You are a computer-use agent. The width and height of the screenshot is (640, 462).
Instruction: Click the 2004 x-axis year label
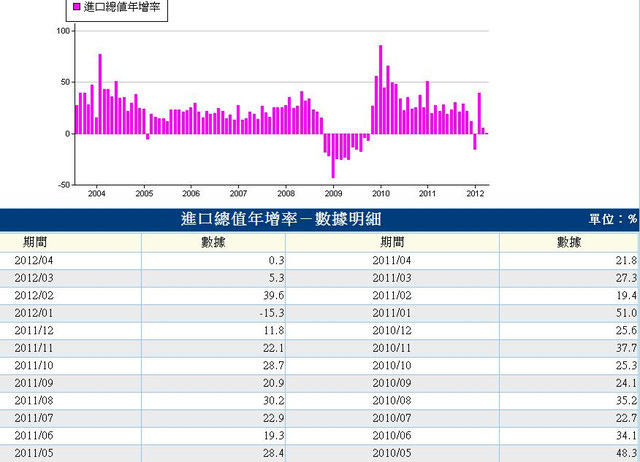coord(97,193)
